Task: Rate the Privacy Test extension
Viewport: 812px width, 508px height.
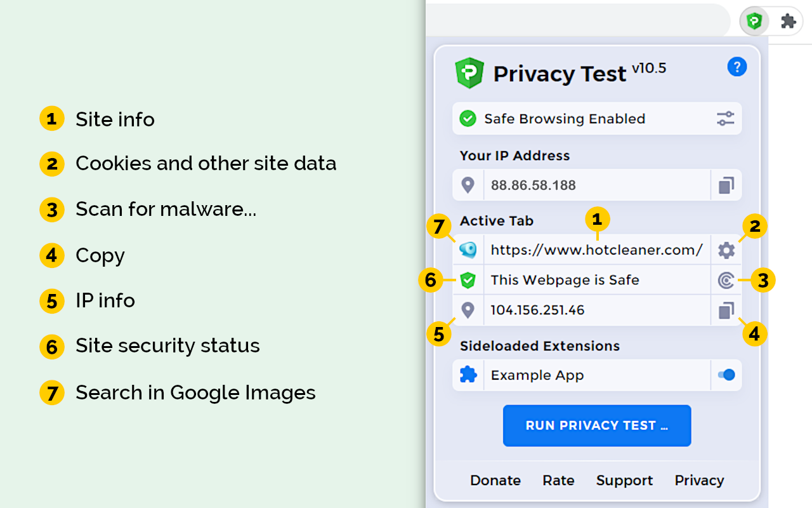Action: pyautogui.click(x=558, y=481)
